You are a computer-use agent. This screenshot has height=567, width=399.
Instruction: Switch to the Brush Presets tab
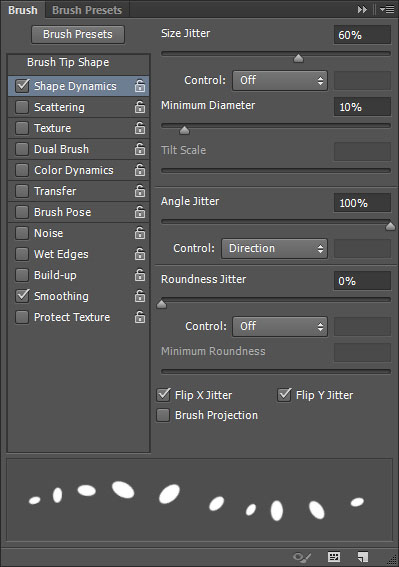pos(87,10)
